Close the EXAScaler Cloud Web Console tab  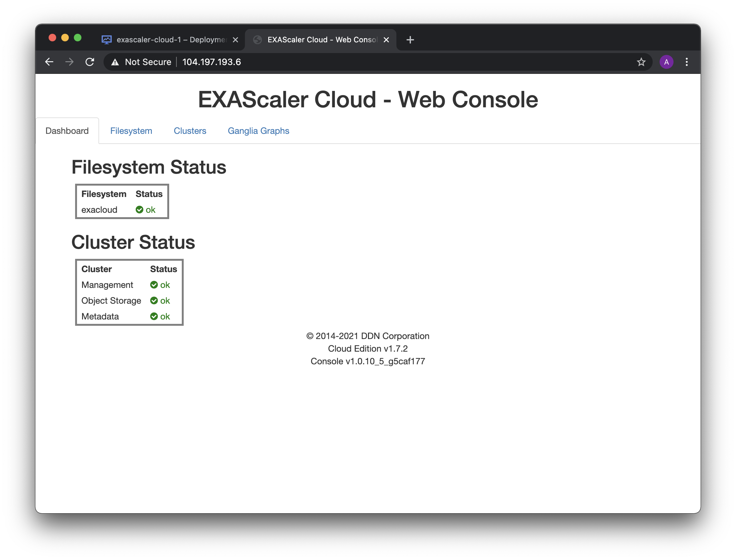point(386,40)
